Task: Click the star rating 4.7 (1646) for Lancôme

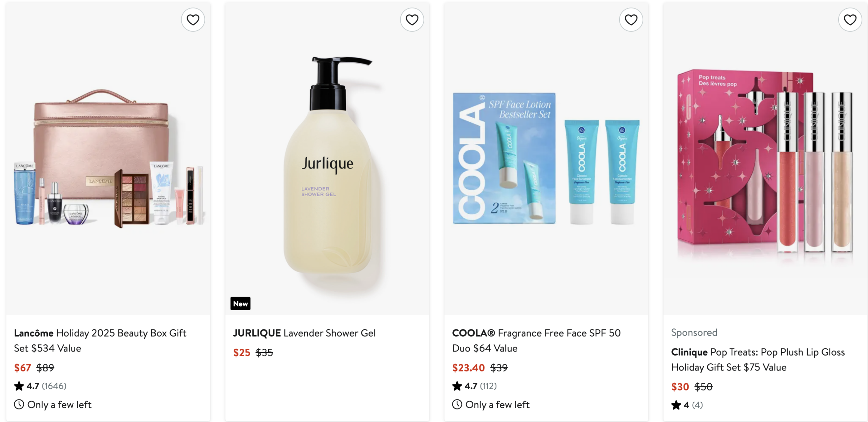Action: (x=40, y=386)
